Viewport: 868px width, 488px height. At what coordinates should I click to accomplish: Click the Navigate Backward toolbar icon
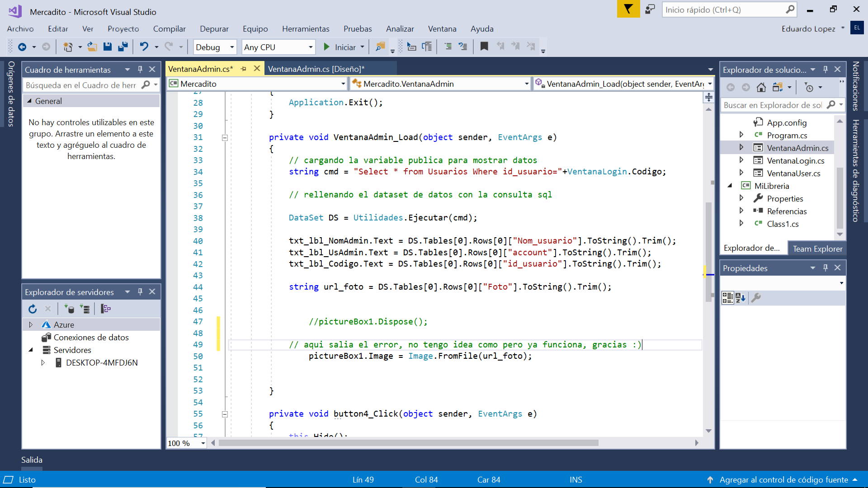[x=22, y=47]
